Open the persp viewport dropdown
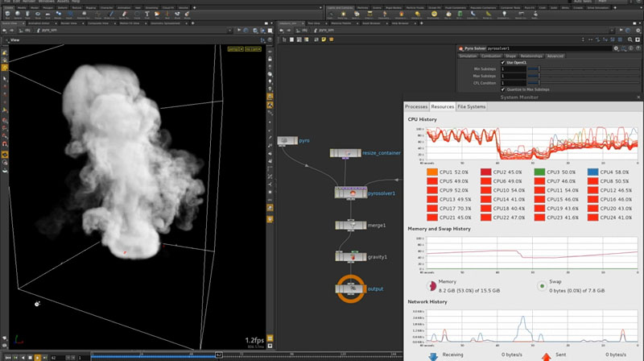Image resolution: width=644 pixels, height=361 pixels. 235,48
